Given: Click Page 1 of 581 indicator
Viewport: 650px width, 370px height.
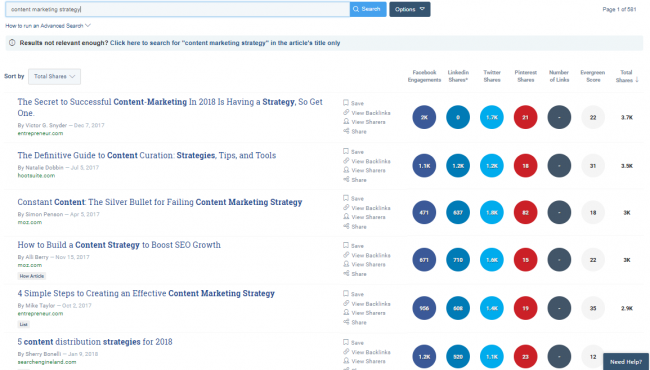Looking at the screenshot, I should [619, 9].
